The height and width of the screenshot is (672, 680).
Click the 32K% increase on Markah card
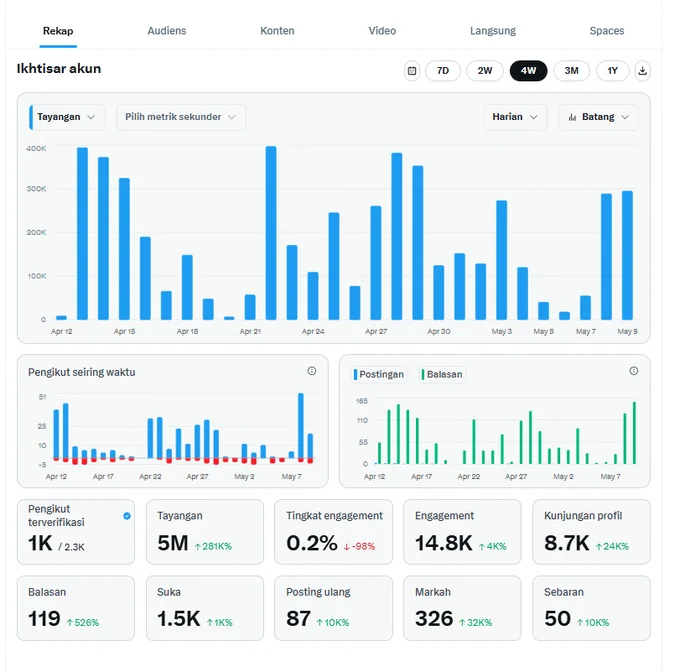[x=475, y=623]
